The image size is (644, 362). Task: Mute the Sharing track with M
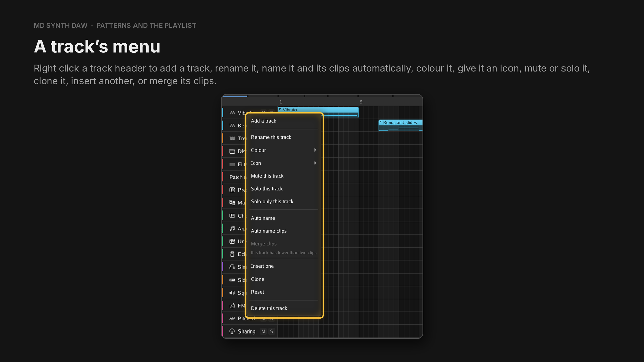(263, 331)
